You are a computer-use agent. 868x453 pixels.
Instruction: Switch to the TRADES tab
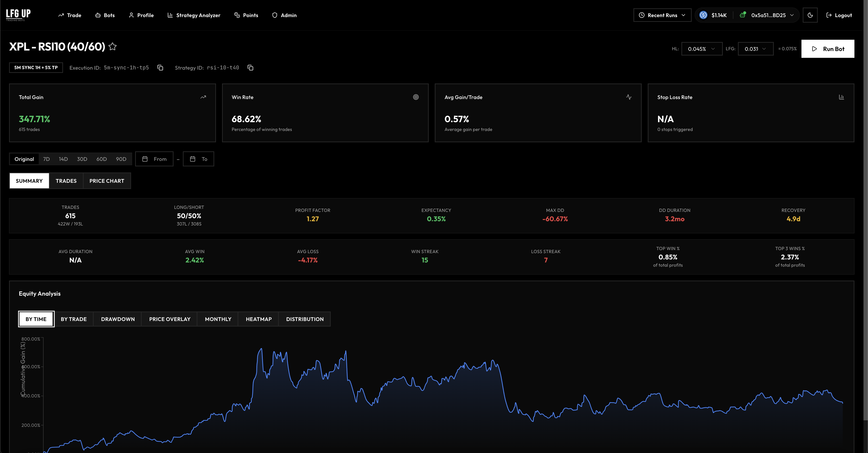[x=66, y=181]
